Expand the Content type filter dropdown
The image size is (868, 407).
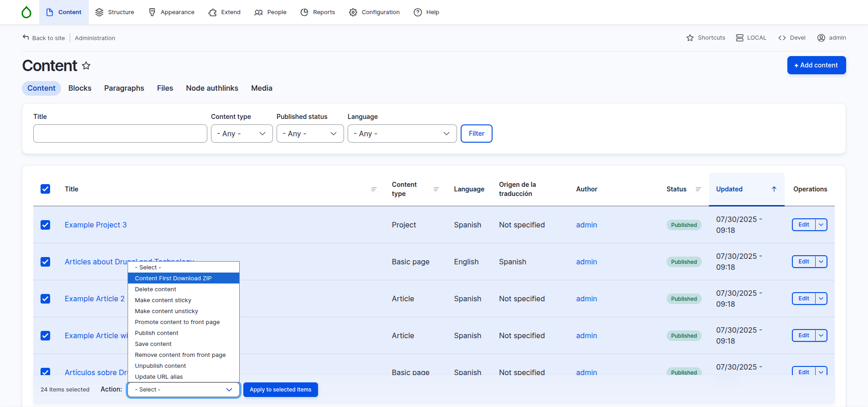point(241,134)
